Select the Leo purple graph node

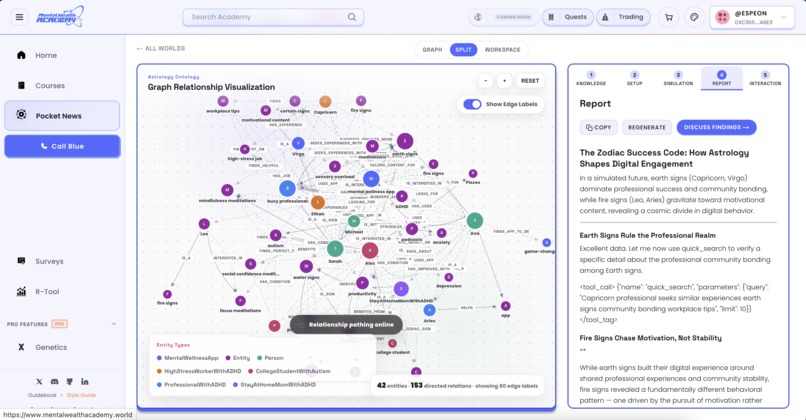204,224
